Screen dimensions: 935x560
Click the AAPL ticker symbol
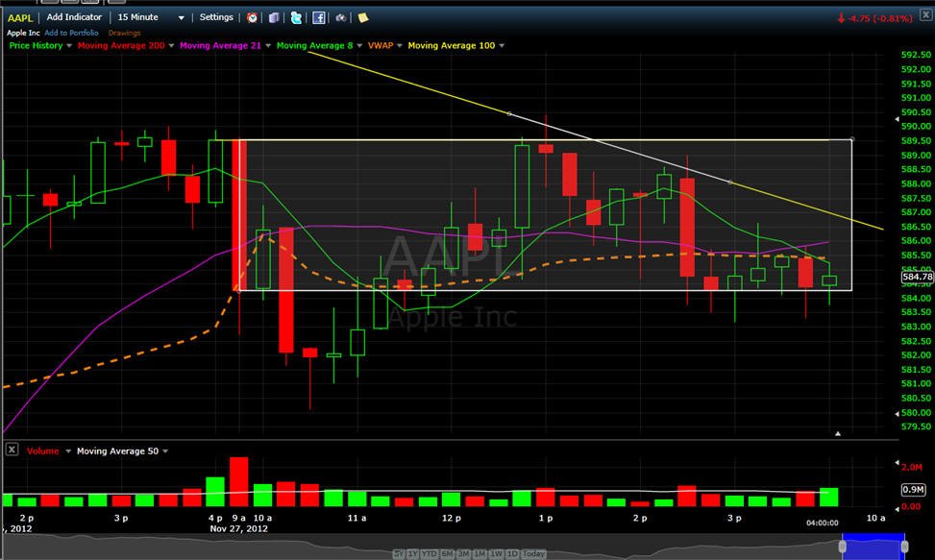point(19,18)
